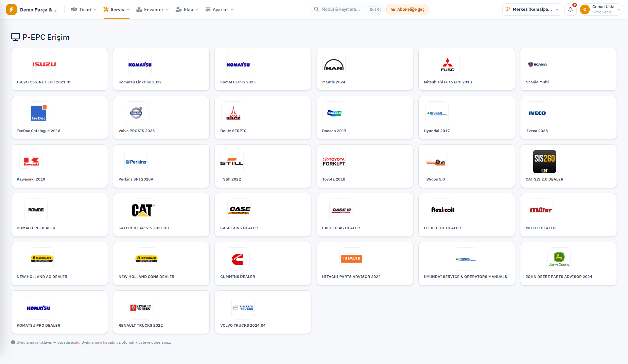
Task: Open the Envanter dropdown
Action: coord(153,9)
